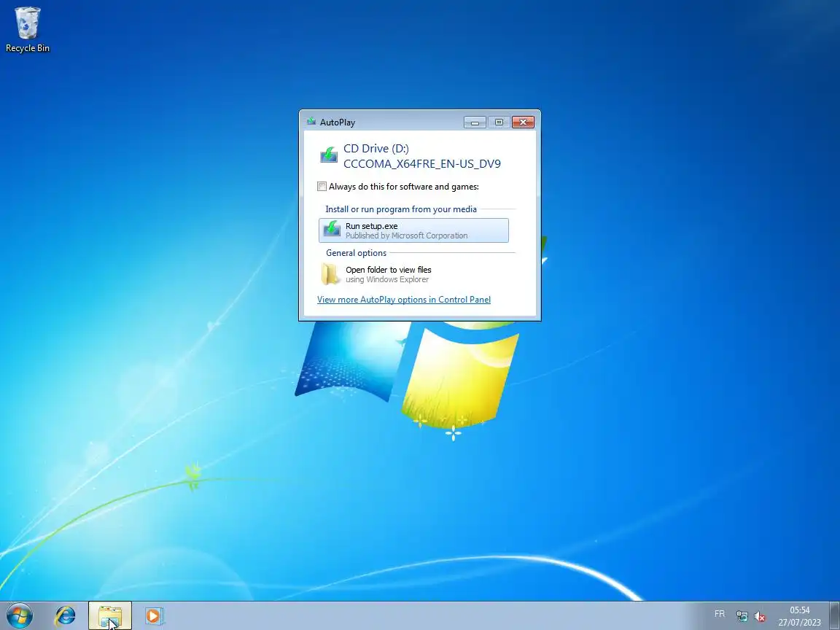Close the AutoPlay dialog
This screenshot has width=840, height=630.
tap(523, 122)
